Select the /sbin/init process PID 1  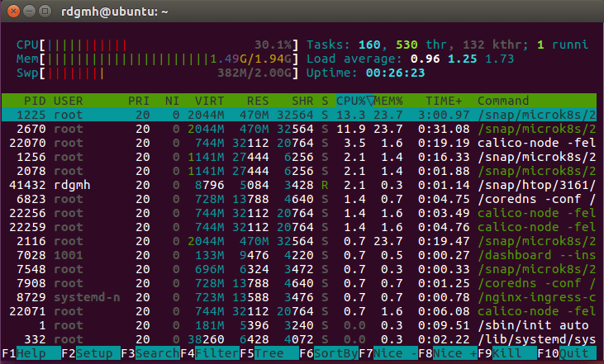pyautogui.click(x=299, y=325)
